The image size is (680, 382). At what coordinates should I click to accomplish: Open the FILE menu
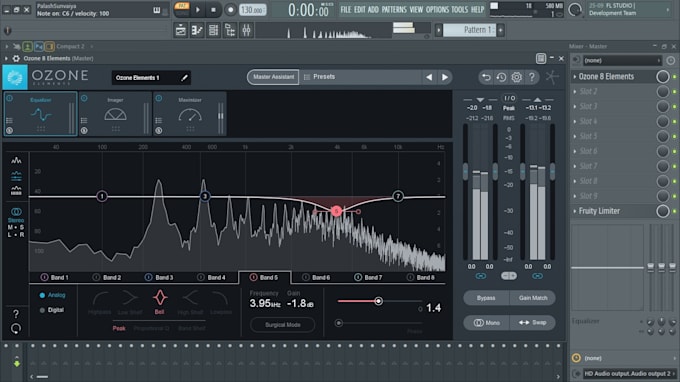(346, 10)
